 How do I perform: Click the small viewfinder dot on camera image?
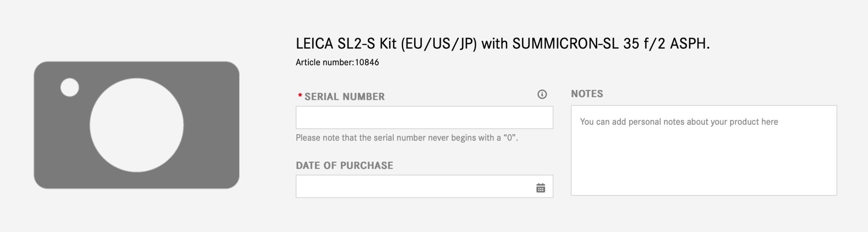(x=70, y=87)
